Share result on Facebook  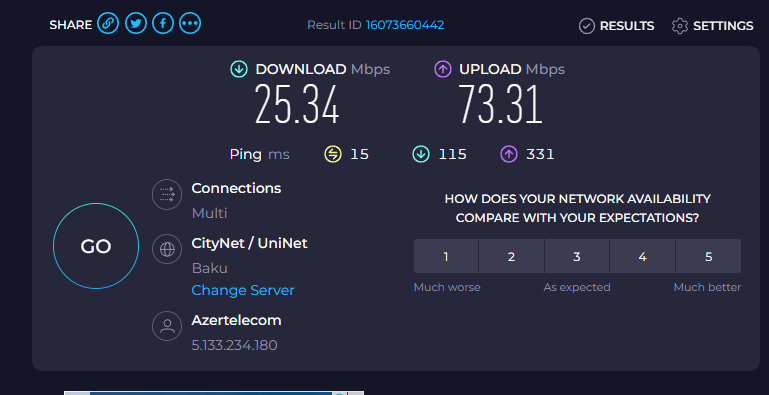pos(163,23)
